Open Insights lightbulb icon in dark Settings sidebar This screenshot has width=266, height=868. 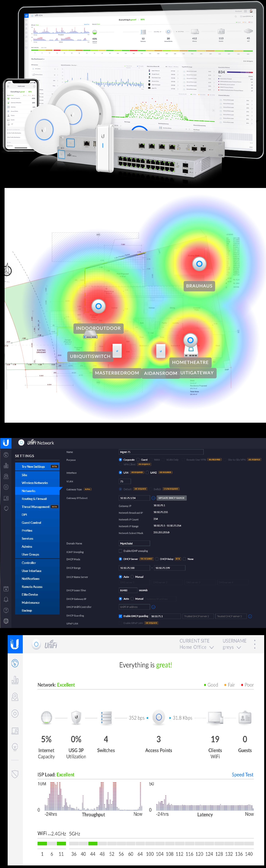coord(6,508)
